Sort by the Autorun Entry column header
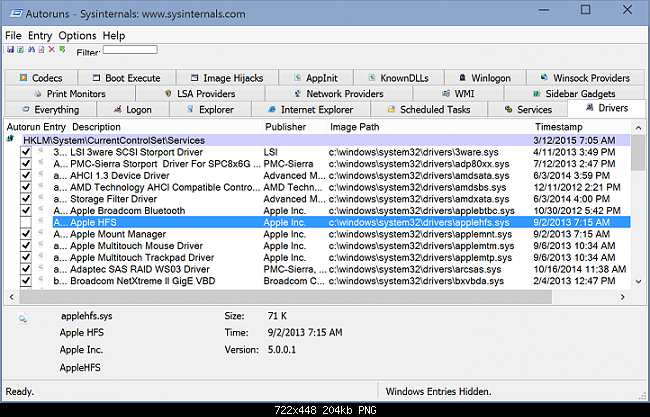This screenshot has width=650, height=417. click(36, 127)
